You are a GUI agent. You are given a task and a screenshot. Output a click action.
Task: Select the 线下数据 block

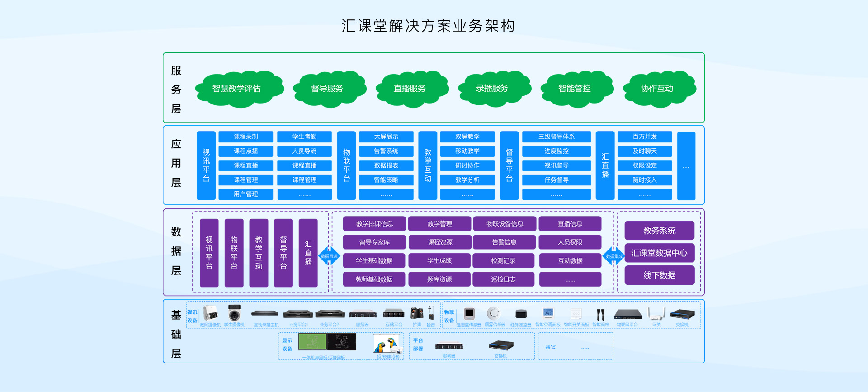[660, 275]
